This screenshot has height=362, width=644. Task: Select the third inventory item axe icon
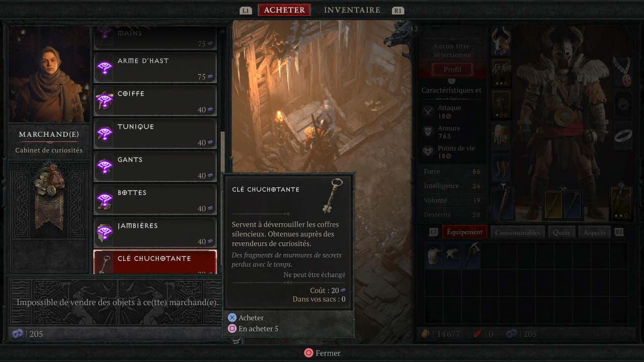point(471,255)
